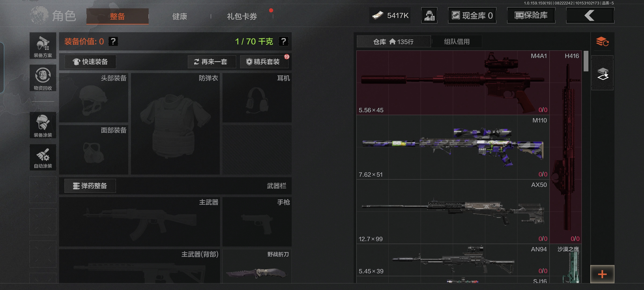Select the 手枪 pistol slot

click(257, 222)
